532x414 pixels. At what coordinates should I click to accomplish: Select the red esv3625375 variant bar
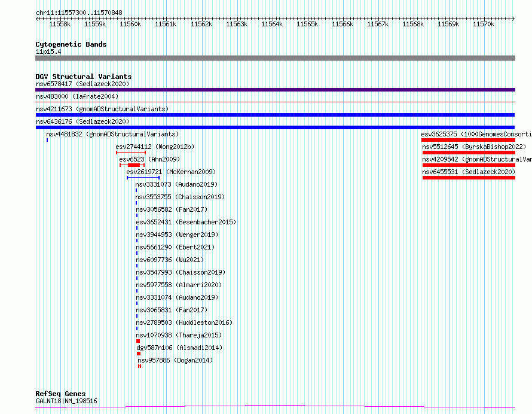click(468, 140)
